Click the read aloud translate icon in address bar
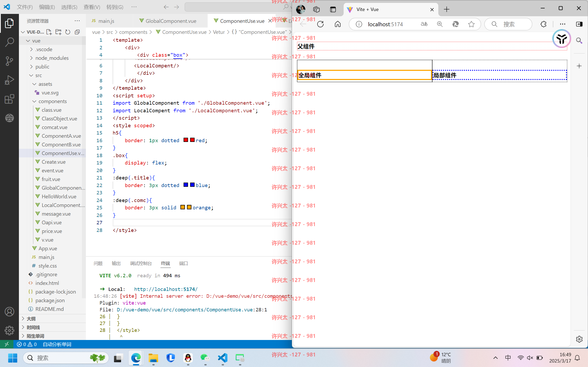Image resolution: width=588 pixels, height=367 pixels. coord(424,24)
